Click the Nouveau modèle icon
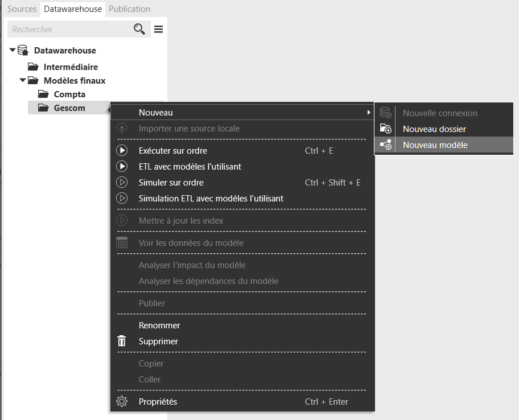This screenshot has height=420, width=519. pos(386,145)
